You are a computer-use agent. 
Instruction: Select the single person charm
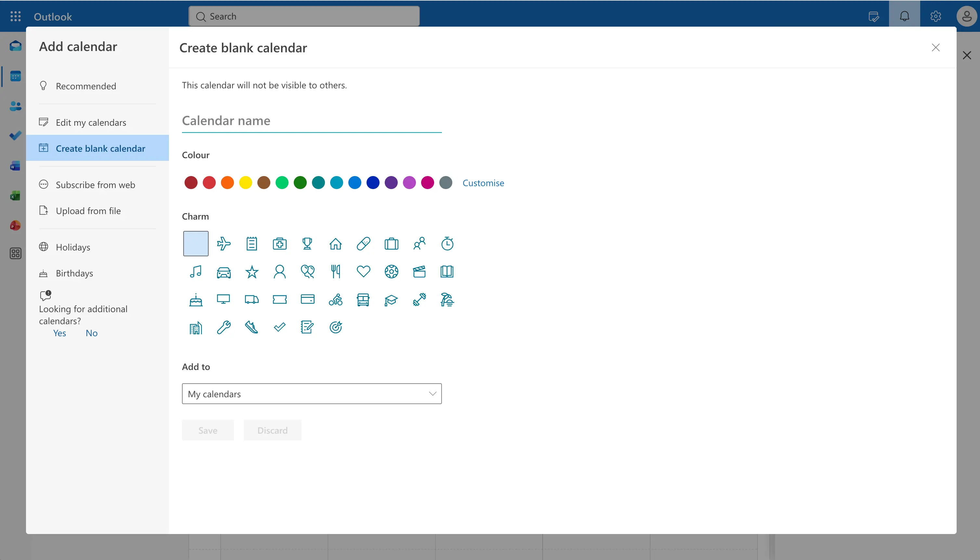tap(280, 272)
